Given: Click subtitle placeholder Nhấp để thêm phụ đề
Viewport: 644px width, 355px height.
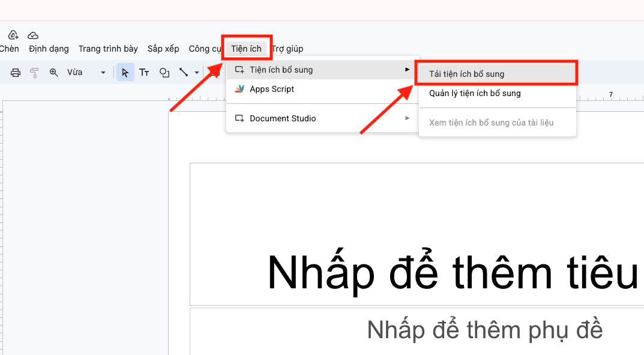Looking at the screenshot, I should click(x=484, y=330).
